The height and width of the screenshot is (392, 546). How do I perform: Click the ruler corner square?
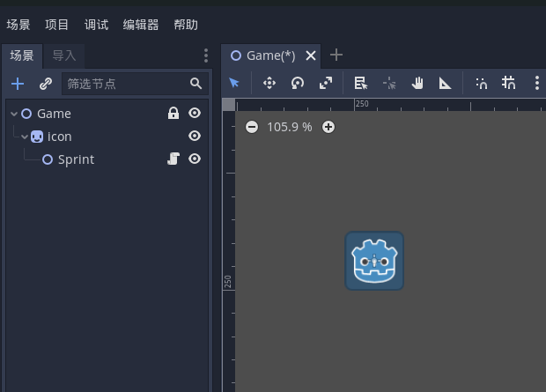(229, 105)
